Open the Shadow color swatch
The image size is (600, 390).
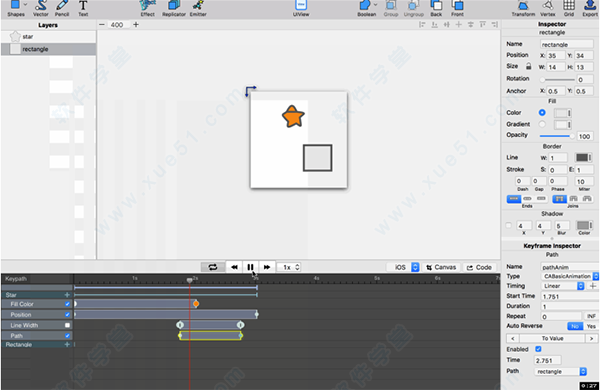tap(584, 225)
